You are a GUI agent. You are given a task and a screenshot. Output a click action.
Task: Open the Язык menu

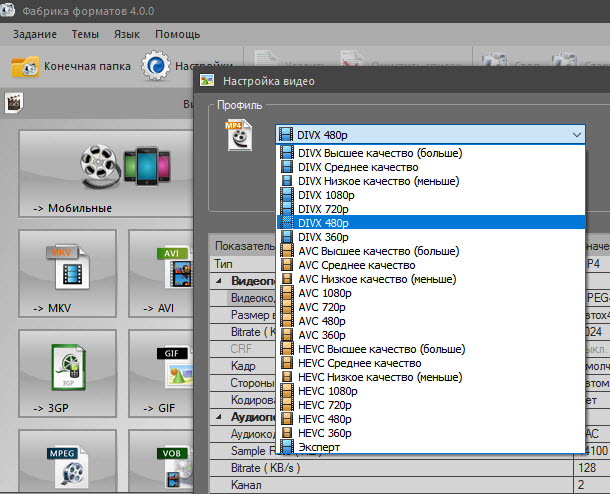(126, 33)
